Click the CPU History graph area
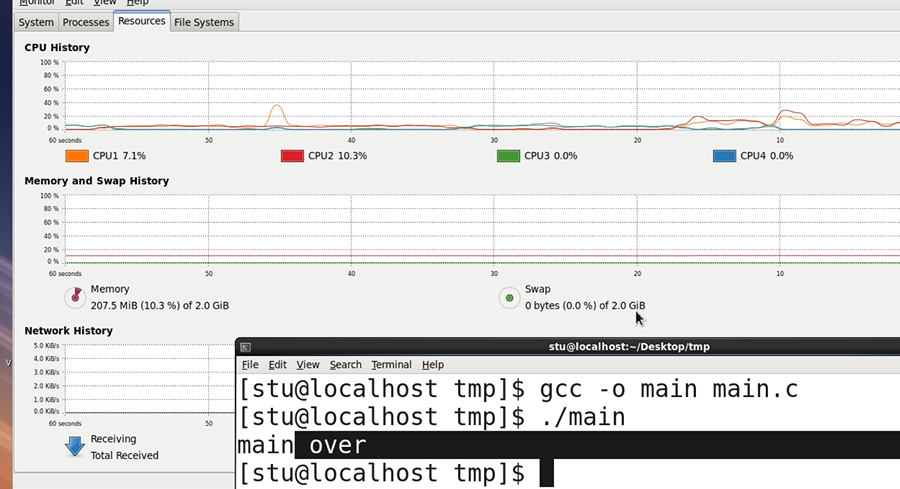 [x=482, y=95]
